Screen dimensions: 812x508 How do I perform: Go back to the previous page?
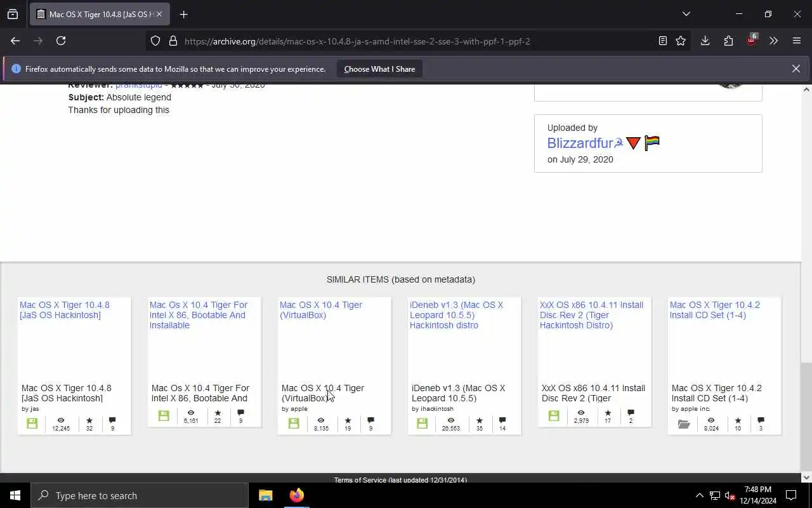[x=15, y=41]
